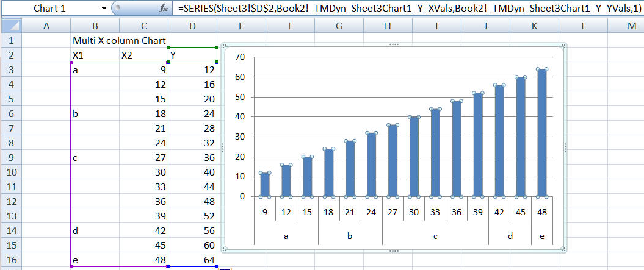644x270 pixels.
Task: Click the cell containing letter d in column B
Action: pos(95,231)
